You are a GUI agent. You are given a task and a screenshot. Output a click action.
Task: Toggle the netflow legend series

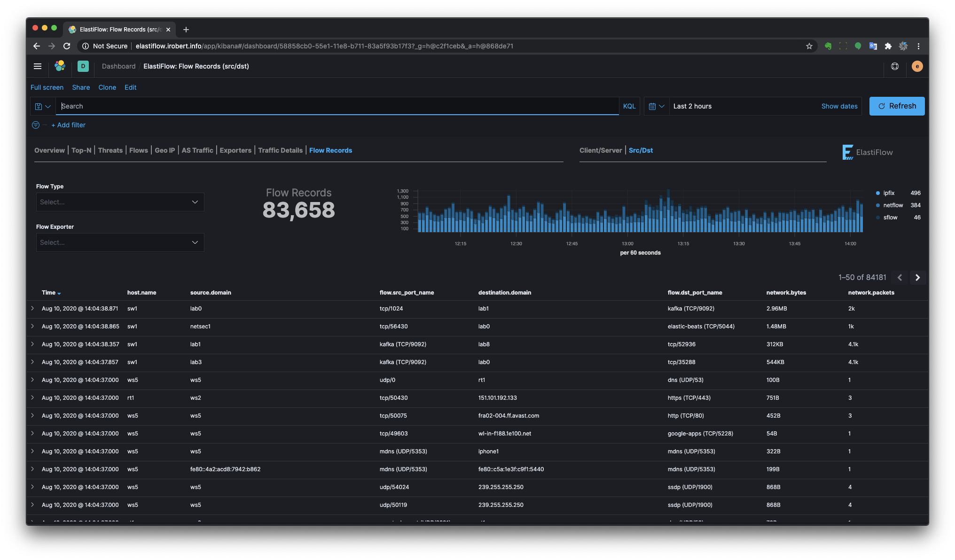pos(893,205)
